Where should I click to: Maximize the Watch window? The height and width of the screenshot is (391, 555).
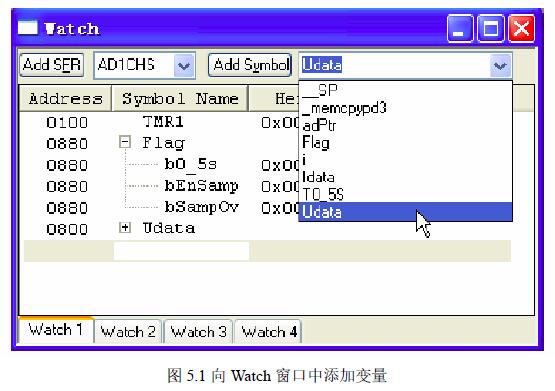tap(491, 28)
